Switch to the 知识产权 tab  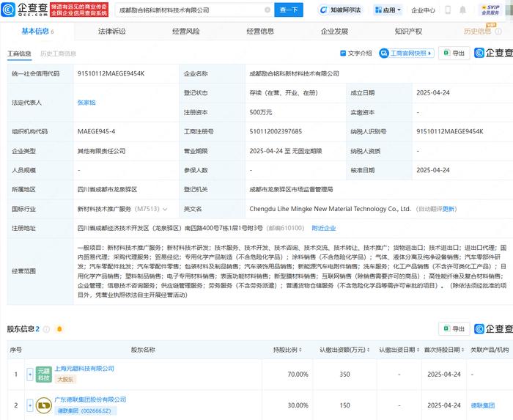pos(408,32)
